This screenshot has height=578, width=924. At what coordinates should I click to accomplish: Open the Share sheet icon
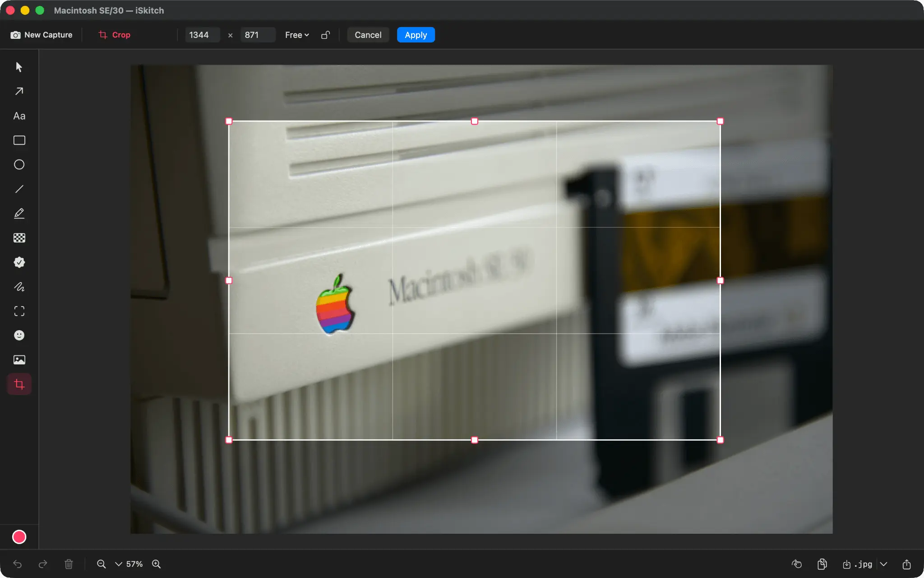coord(906,564)
